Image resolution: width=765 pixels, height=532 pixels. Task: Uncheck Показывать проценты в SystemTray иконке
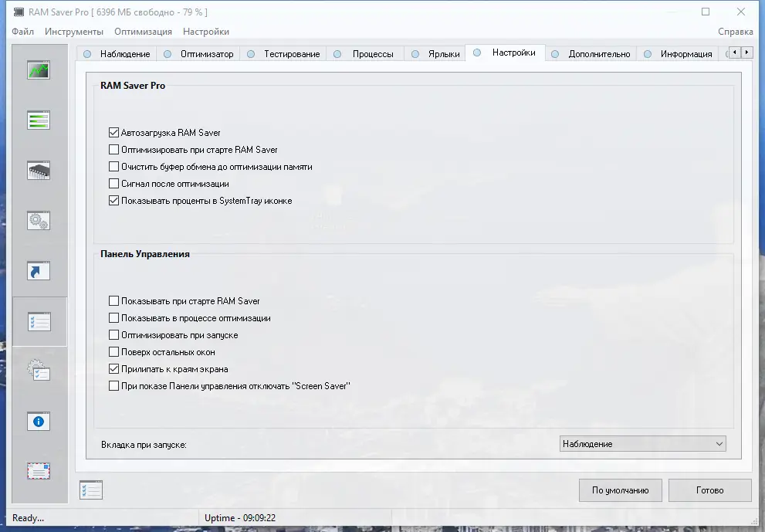pos(113,201)
